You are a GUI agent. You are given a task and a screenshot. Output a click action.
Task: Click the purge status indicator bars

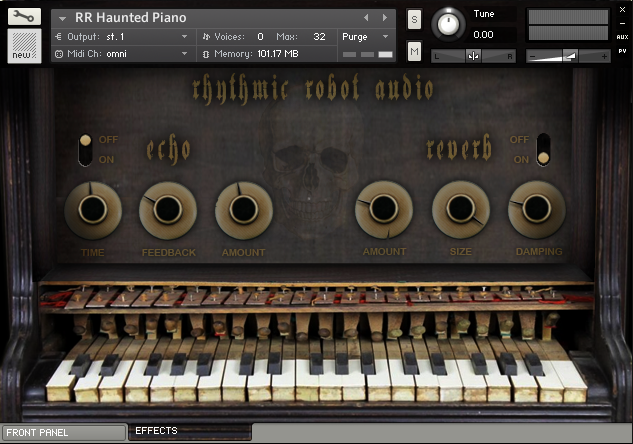[x=367, y=54]
